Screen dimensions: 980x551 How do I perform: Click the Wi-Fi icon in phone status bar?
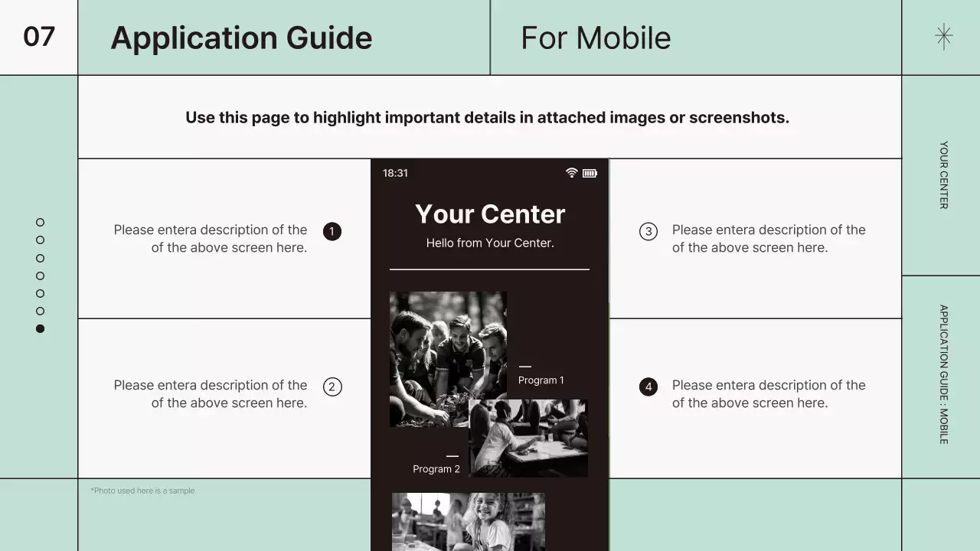coord(571,173)
